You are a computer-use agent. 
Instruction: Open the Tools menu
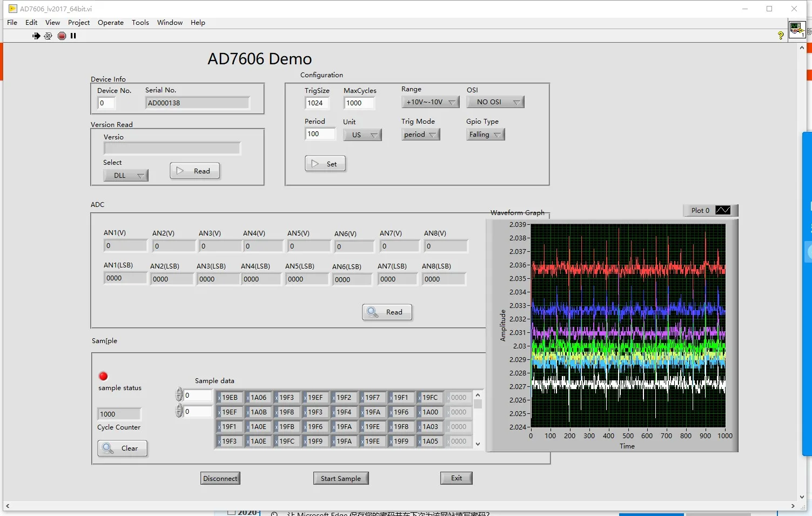[140, 23]
